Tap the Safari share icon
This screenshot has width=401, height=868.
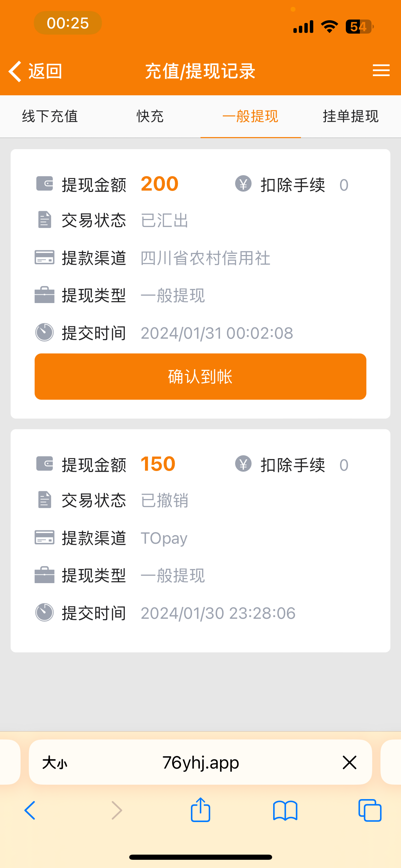200,810
